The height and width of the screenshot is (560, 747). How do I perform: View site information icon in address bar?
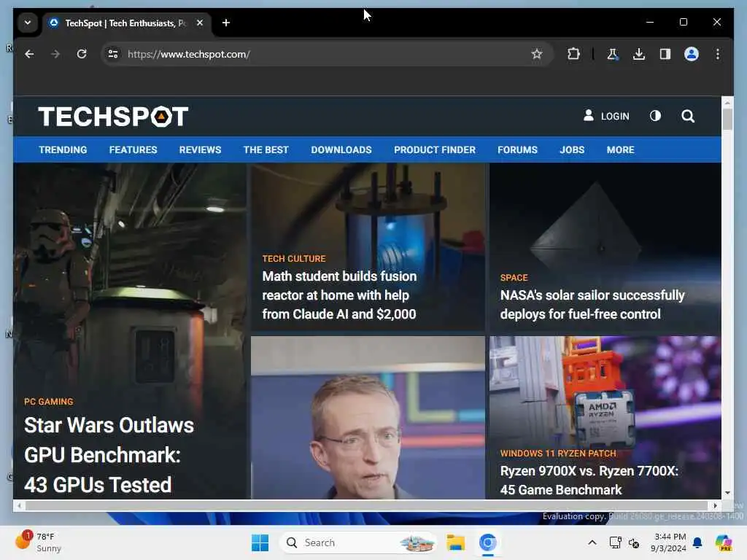pos(113,54)
